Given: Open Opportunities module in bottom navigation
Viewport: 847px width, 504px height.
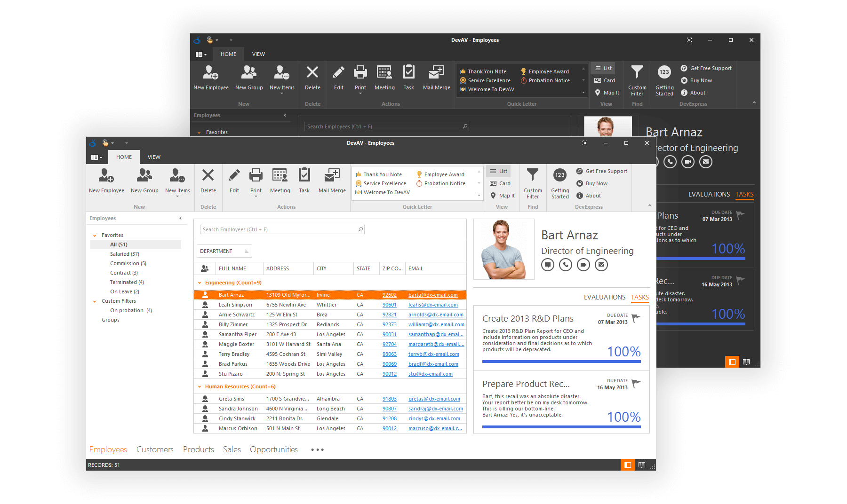Looking at the screenshot, I should tap(274, 449).
